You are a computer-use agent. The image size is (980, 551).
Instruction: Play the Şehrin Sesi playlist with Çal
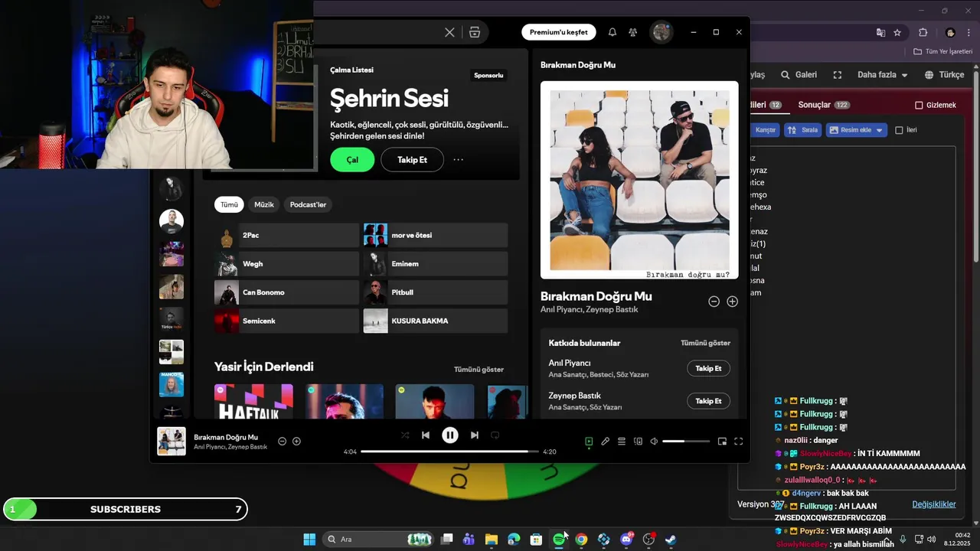pyautogui.click(x=352, y=160)
